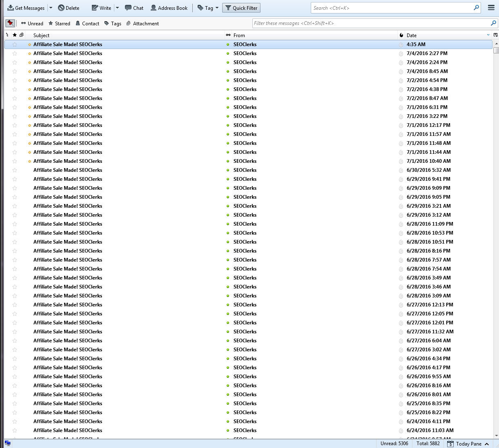The height and width of the screenshot is (448, 499).
Task: Star the message received at 4:35 AM
Action: tap(15, 44)
